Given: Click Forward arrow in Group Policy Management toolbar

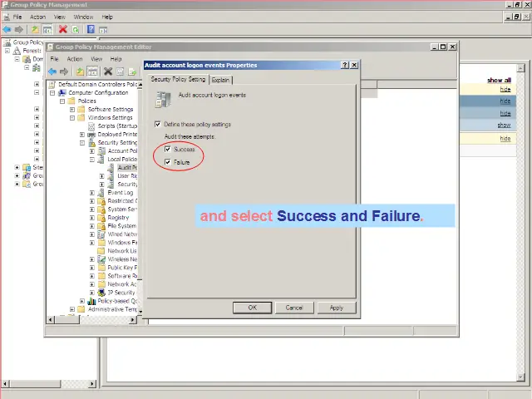Looking at the screenshot, I should [x=18, y=30].
